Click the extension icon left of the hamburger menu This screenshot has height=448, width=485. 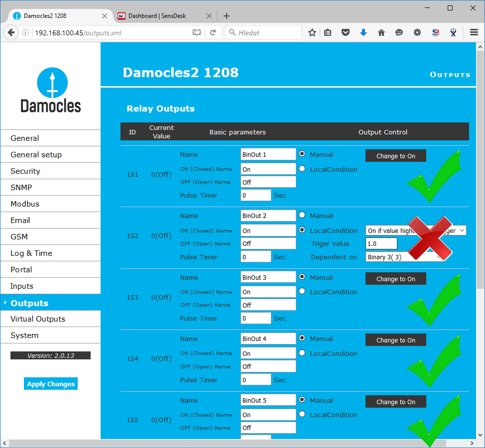(453, 32)
